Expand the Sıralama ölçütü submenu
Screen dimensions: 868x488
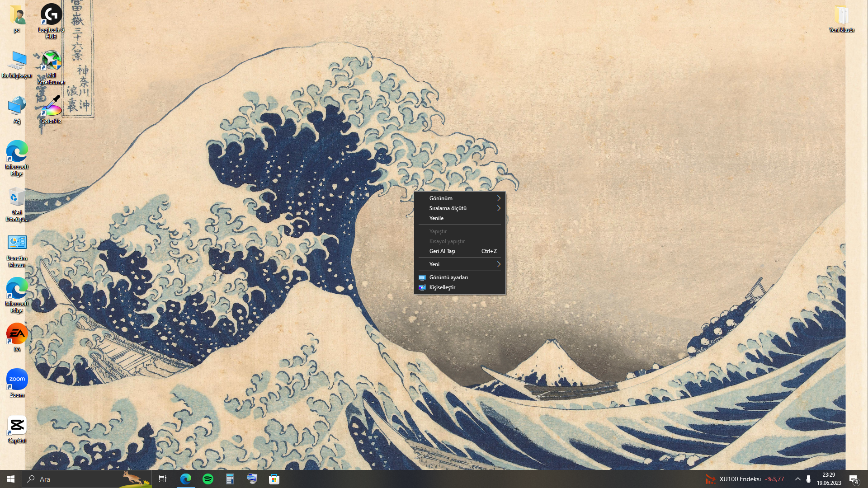460,208
